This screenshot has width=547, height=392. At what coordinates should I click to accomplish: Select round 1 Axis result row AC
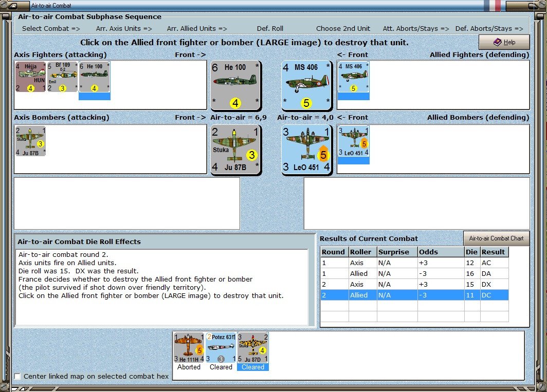[414, 263]
